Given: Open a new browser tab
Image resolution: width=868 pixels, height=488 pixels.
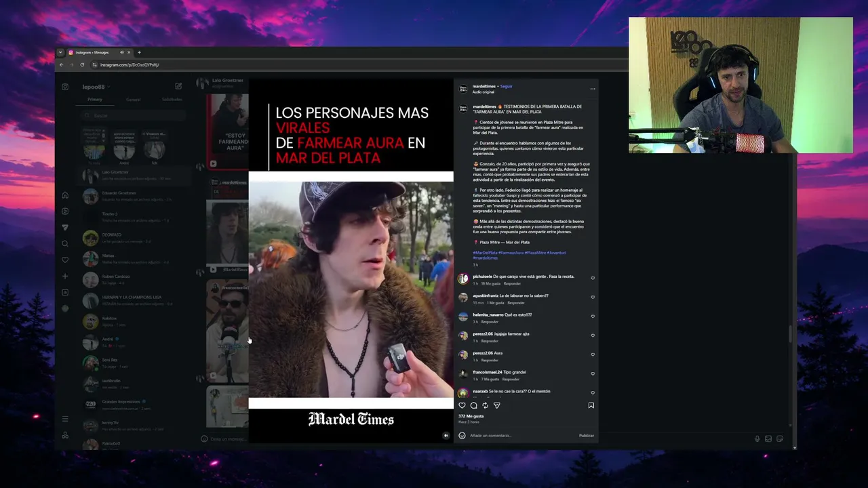Looking at the screenshot, I should point(139,52).
